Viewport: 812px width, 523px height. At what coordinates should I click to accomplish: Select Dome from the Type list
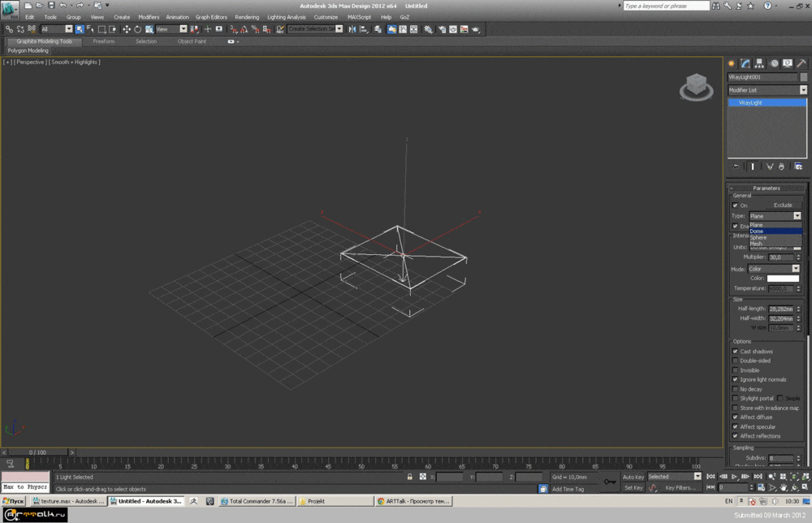775,231
